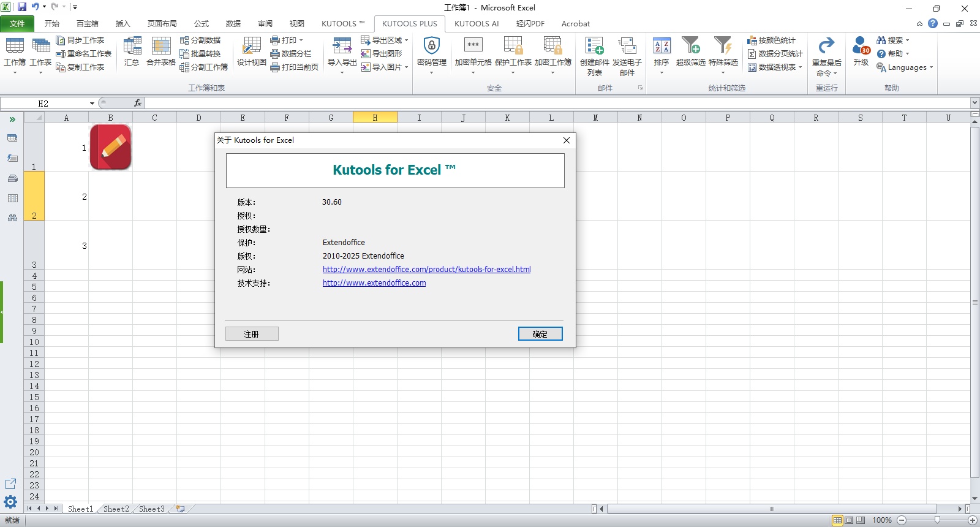Viewport: 980px width, 527px height.
Task: Click the 注册 register button
Action: click(x=252, y=334)
